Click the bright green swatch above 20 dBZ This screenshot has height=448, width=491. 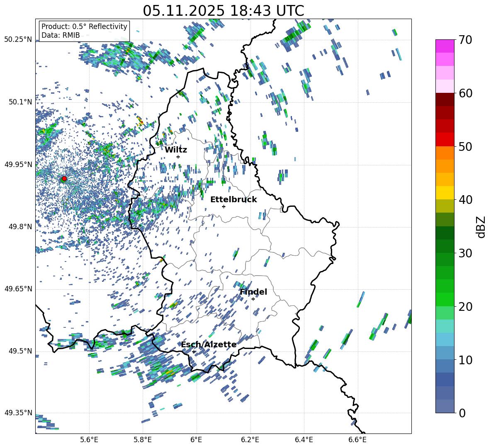click(x=445, y=299)
